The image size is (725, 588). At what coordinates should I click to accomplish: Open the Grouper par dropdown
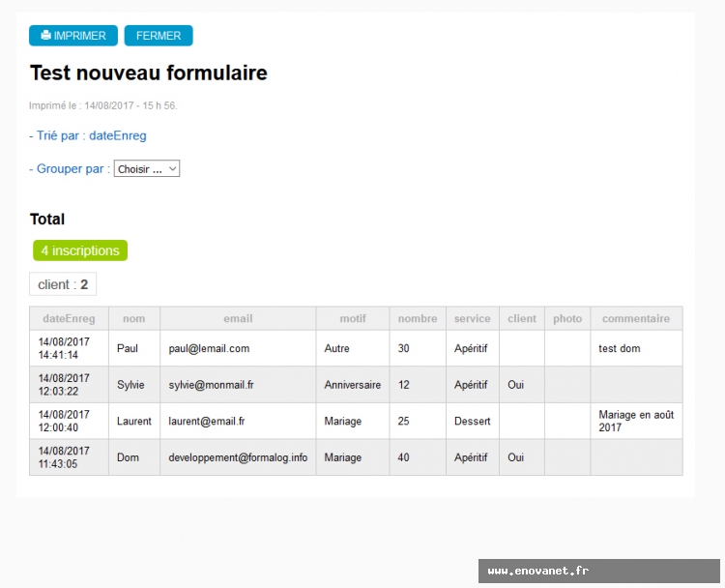[147, 169]
